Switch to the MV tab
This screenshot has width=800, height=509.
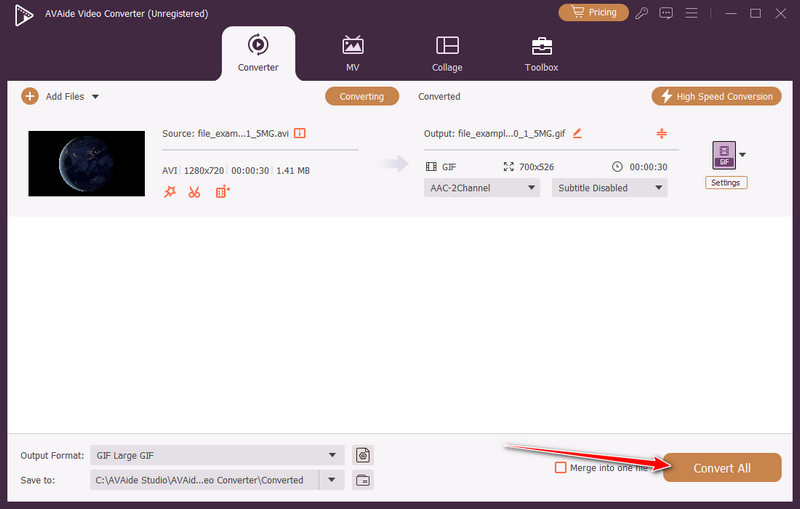tap(352, 54)
